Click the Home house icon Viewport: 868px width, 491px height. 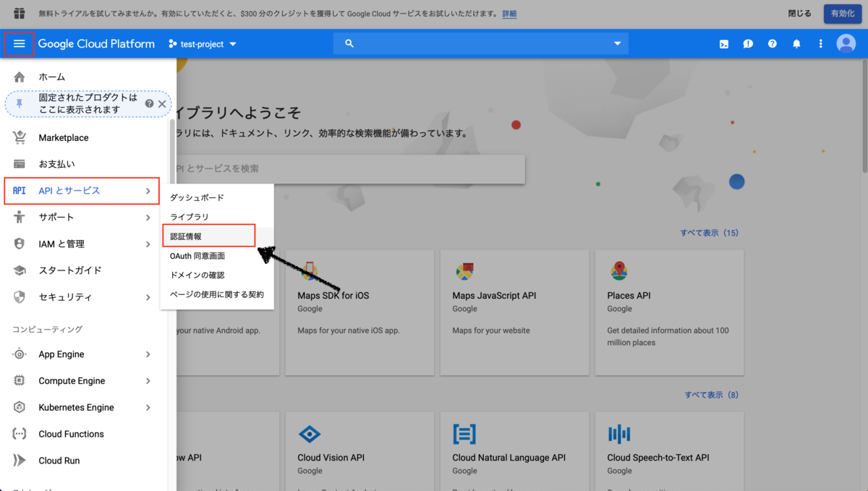[x=20, y=77]
